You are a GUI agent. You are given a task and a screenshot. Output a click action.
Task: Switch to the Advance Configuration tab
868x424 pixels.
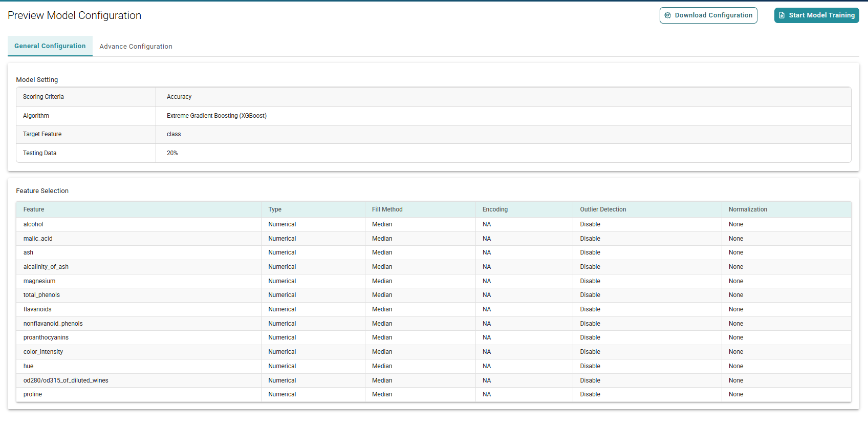(x=136, y=46)
